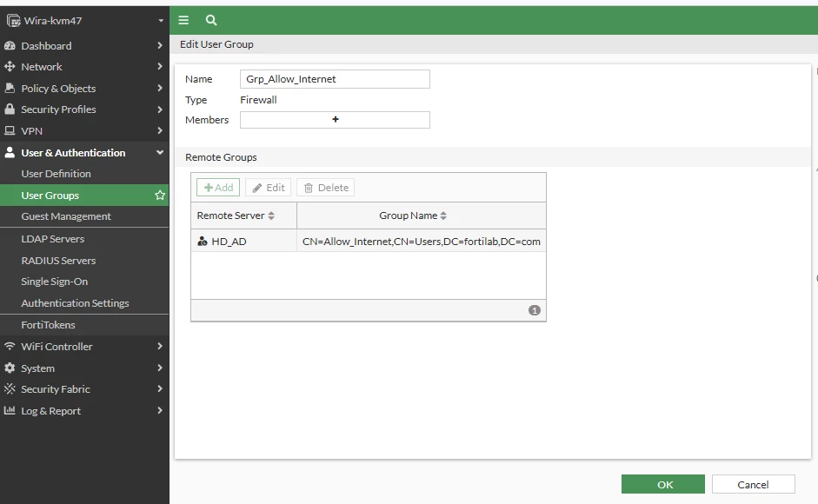
Task: Click the Dashboard gauge icon
Action: pos(10,45)
